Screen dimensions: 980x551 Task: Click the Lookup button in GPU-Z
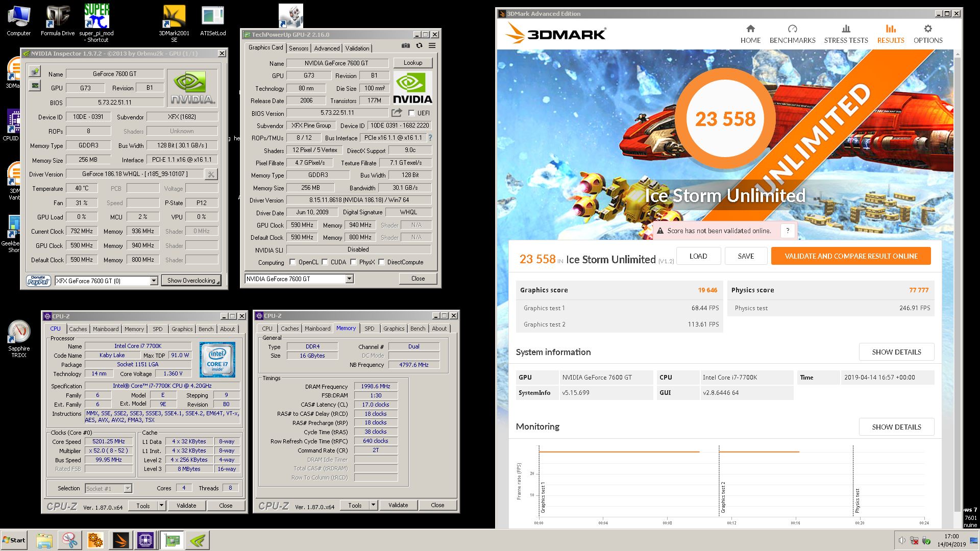[413, 63]
